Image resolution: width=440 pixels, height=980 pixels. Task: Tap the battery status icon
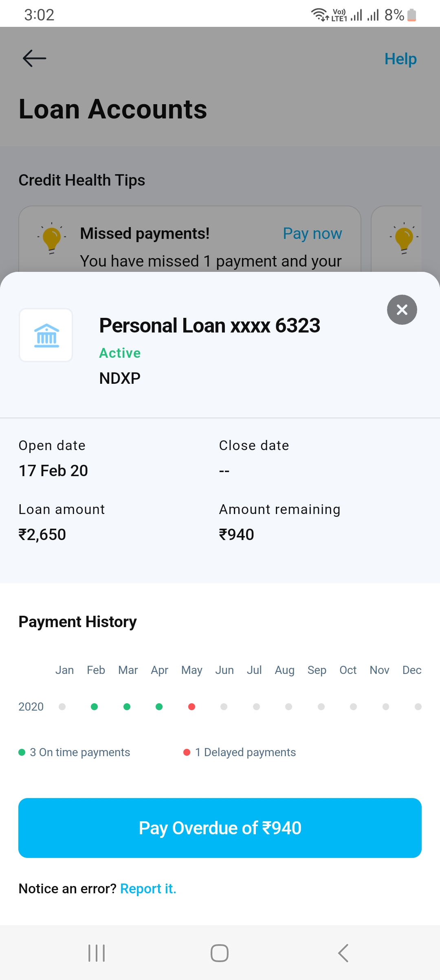pos(412,15)
